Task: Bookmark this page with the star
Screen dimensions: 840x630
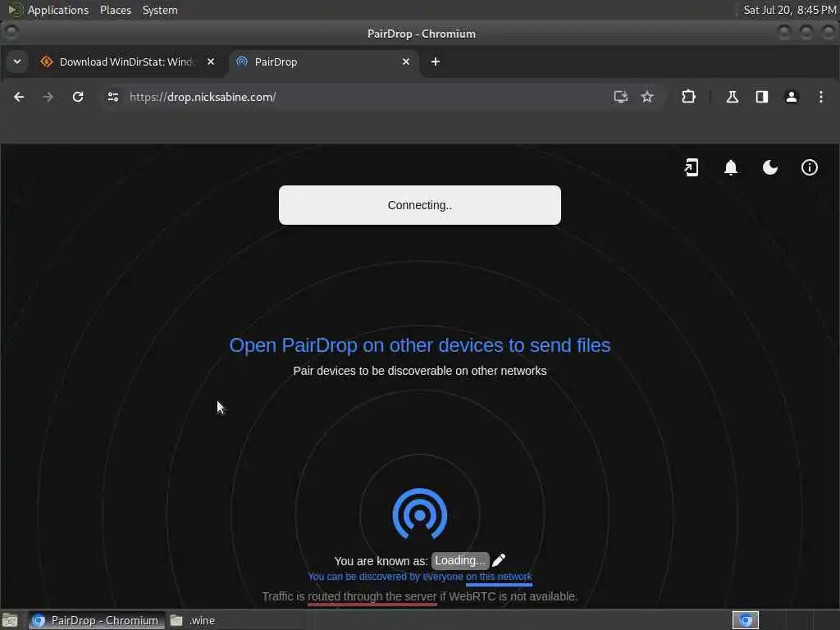Action: click(x=647, y=97)
